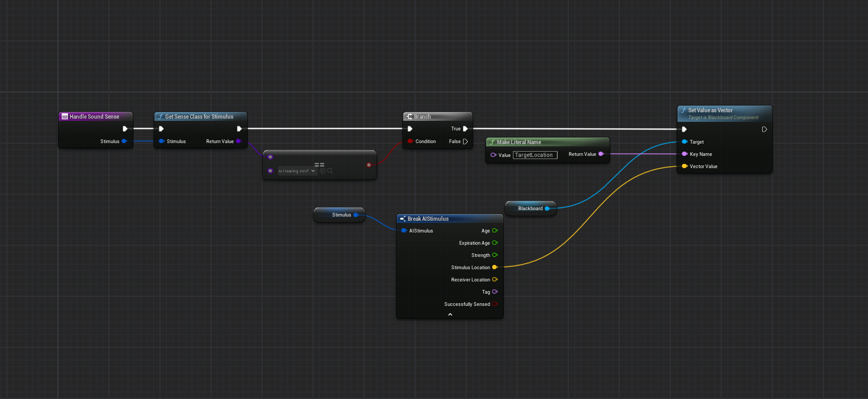Click the TargetLocation value text field
The image size is (868, 399).
(535, 155)
